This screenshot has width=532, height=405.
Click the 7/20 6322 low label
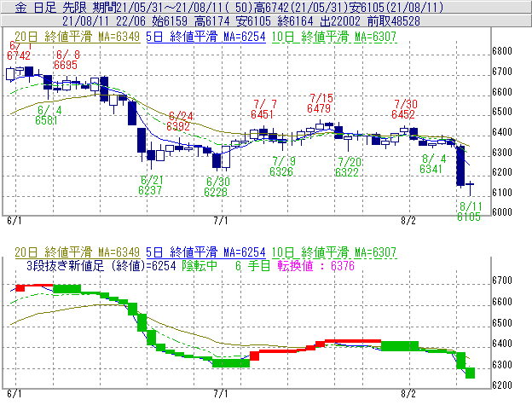click(348, 167)
